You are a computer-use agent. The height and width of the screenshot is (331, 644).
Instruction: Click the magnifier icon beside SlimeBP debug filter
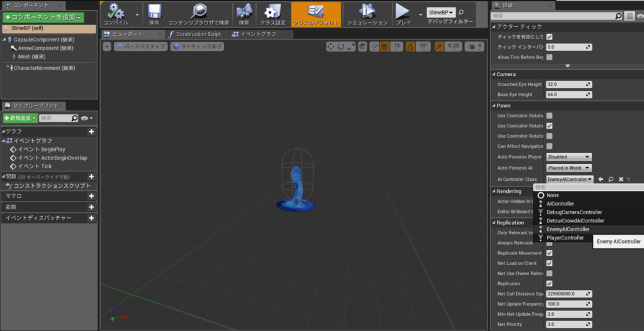(461, 13)
